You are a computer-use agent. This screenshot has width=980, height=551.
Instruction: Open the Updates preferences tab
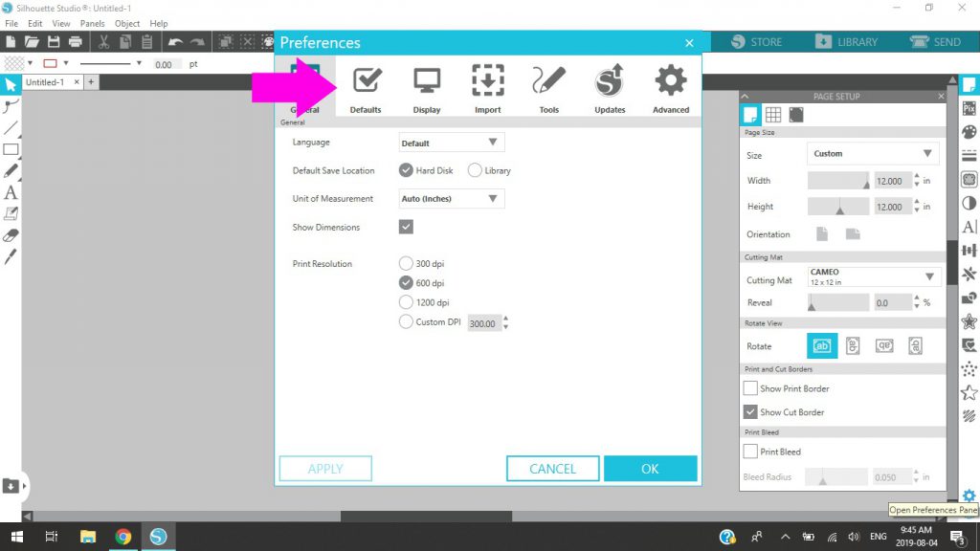[610, 89]
